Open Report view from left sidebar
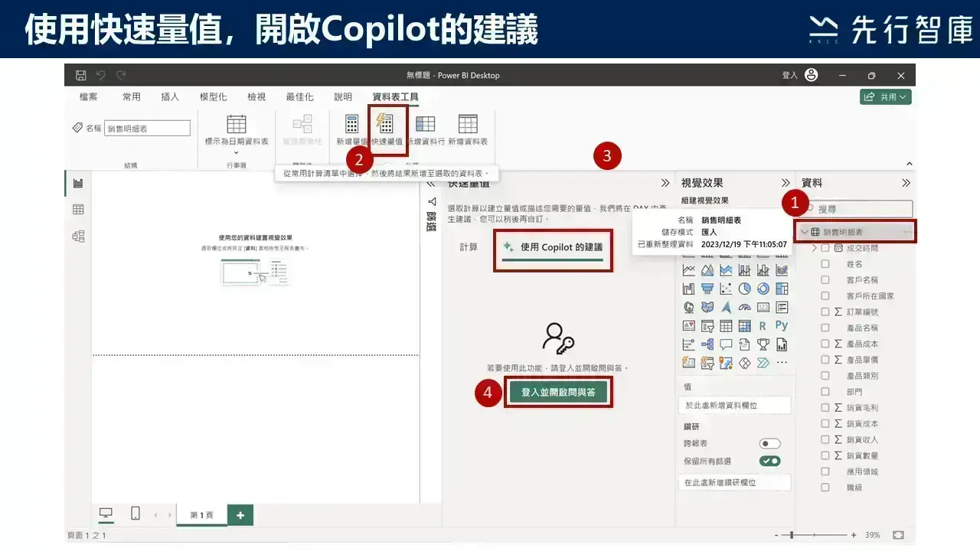The image size is (980, 551). (78, 184)
